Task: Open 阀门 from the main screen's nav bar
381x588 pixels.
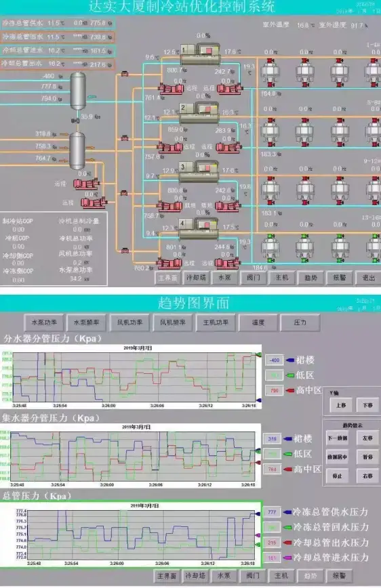Action: coord(254,278)
